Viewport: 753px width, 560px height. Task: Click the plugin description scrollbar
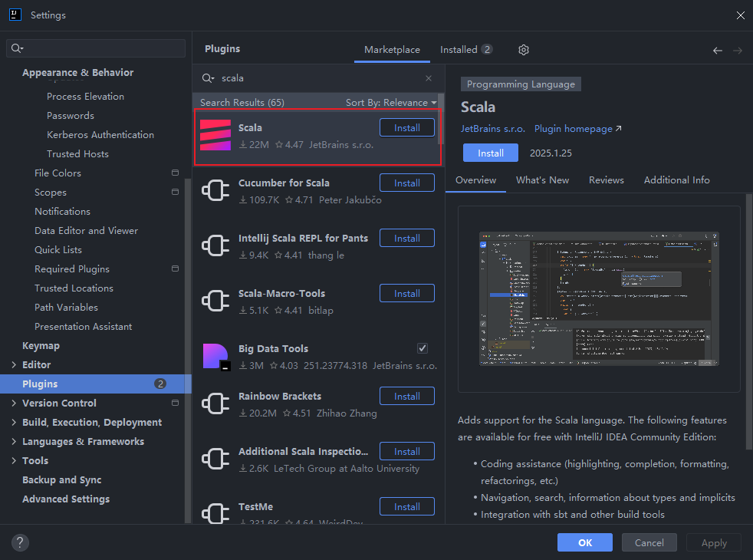point(748,321)
